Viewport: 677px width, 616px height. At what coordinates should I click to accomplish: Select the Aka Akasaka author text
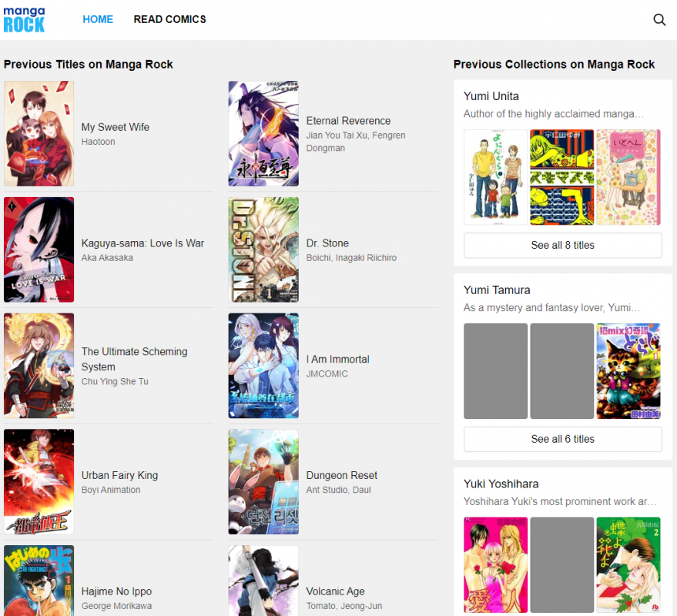pyautogui.click(x=107, y=258)
